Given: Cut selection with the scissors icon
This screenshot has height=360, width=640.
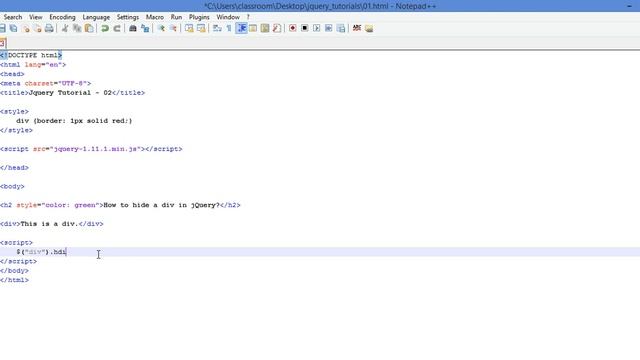Looking at the screenshot, I should tap(65, 28).
